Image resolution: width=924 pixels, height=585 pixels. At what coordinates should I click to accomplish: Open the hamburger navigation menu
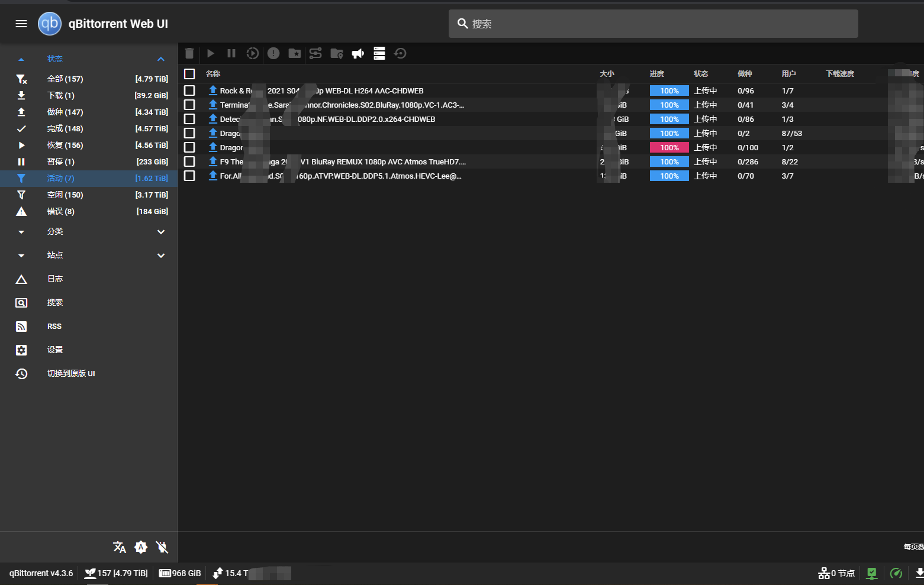21,24
